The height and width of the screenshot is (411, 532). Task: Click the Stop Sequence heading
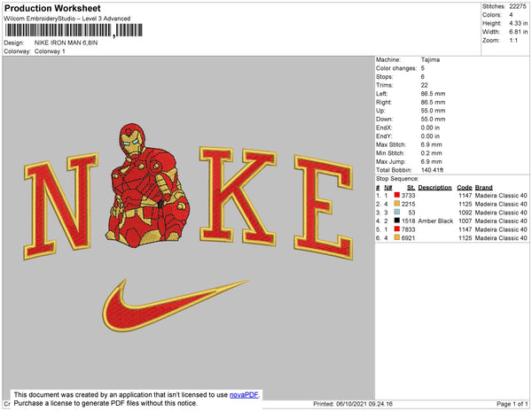point(397,179)
